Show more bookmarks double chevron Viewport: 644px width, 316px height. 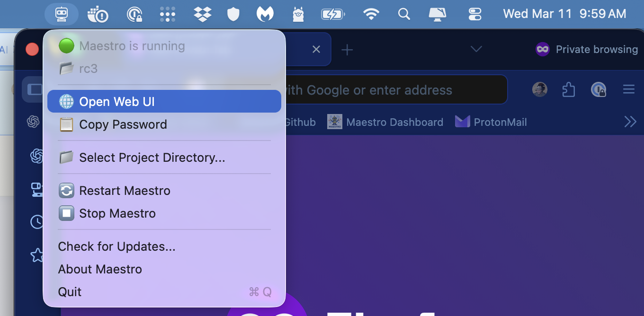click(x=630, y=122)
